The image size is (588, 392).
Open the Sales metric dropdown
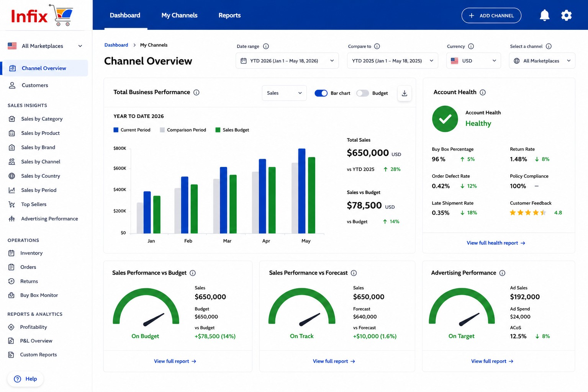point(284,93)
